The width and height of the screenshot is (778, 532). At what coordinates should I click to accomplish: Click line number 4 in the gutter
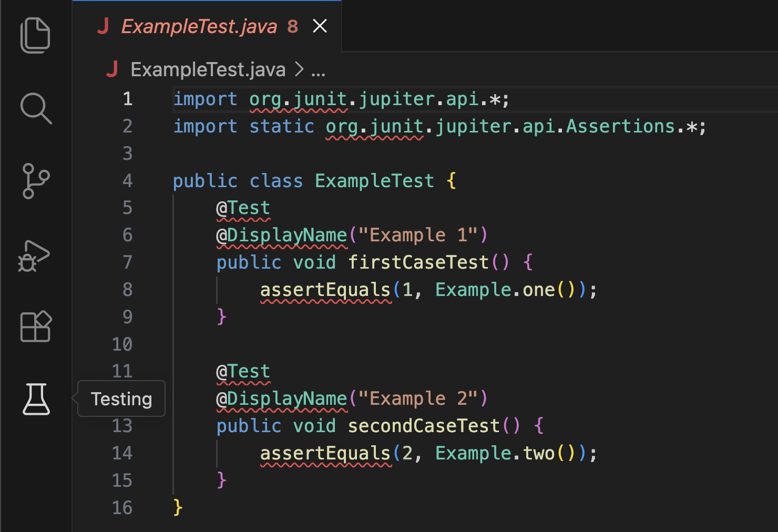(128, 181)
